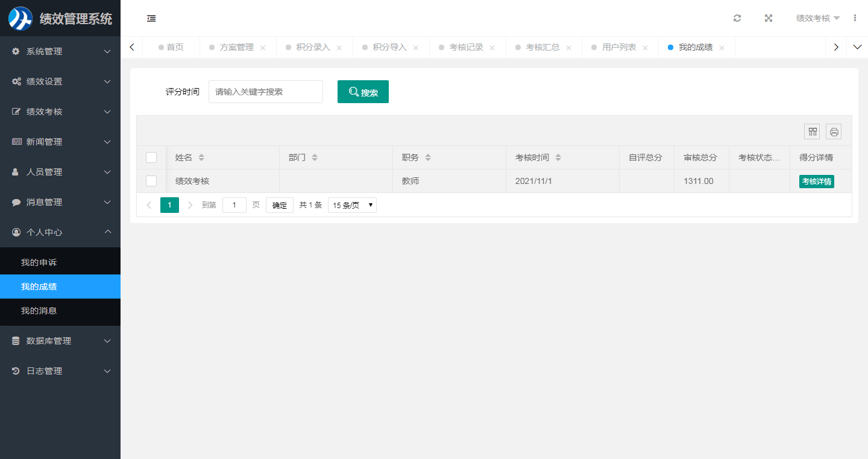Click the print icon above the table
This screenshot has height=459, width=868.
coord(834,131)
